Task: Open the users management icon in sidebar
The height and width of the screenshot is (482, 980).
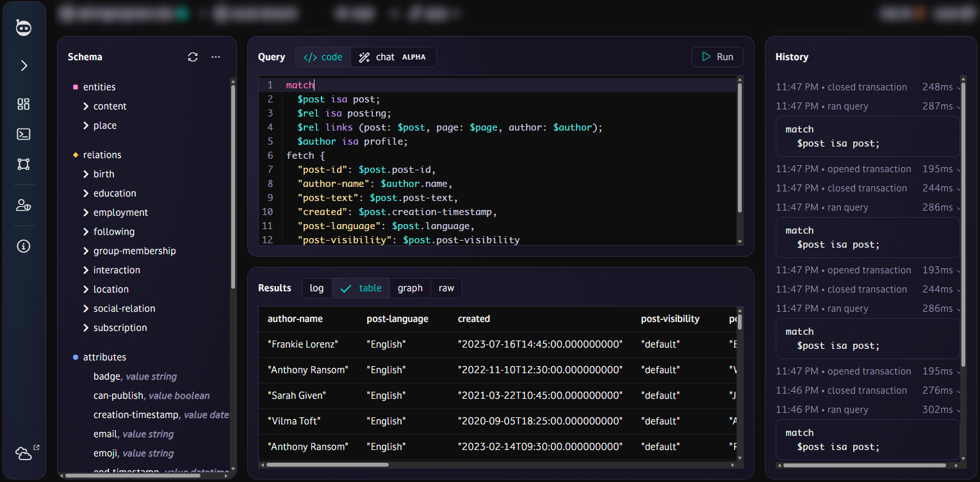Action: pyautogui.click(x=24, y=205)
